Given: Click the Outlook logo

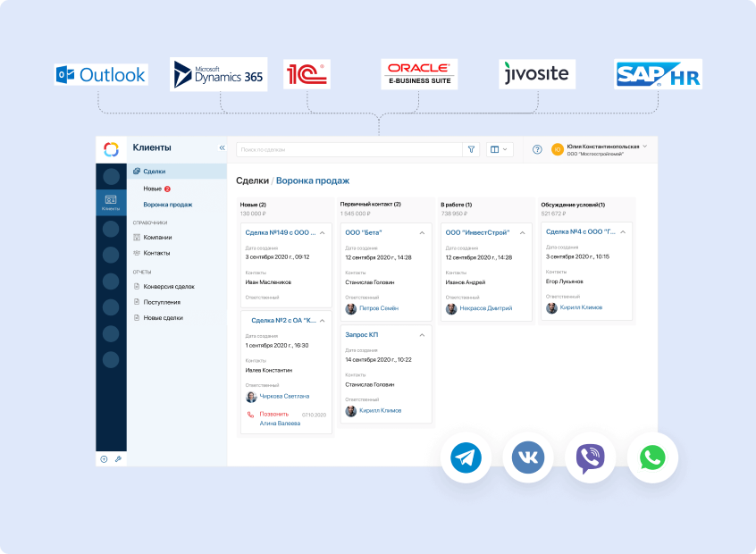Looking at the screenshot, I should (x=101, y=75).
